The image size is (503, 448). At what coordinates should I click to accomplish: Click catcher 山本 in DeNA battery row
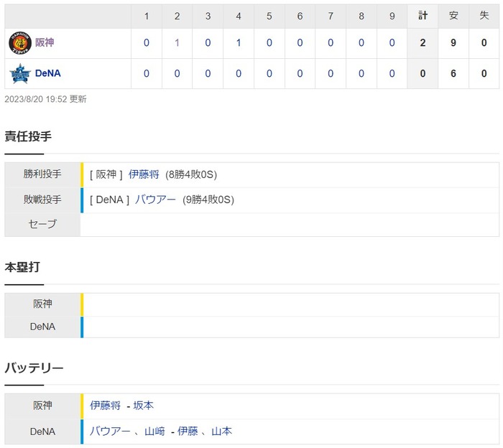click(222, 431)
